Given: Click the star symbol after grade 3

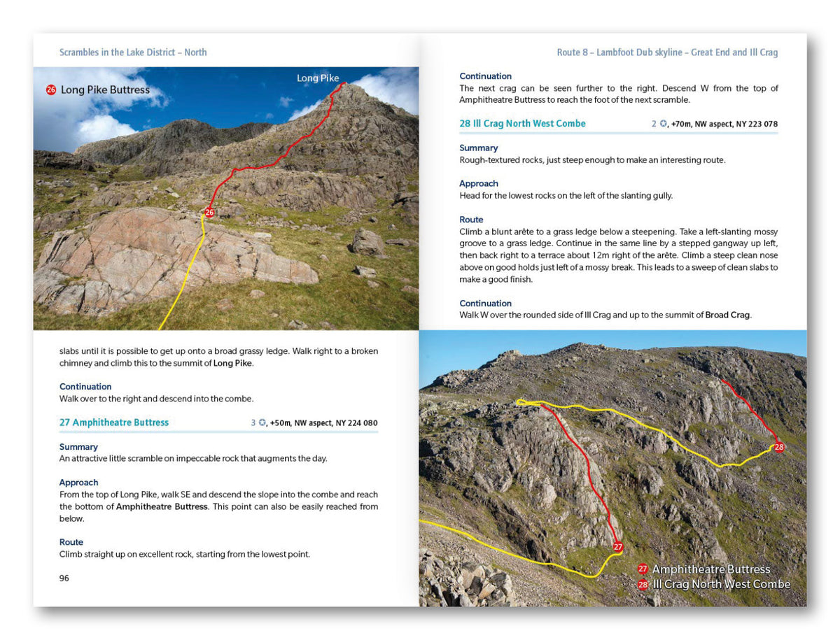Looking at the screenshot, I should (262, 423).
